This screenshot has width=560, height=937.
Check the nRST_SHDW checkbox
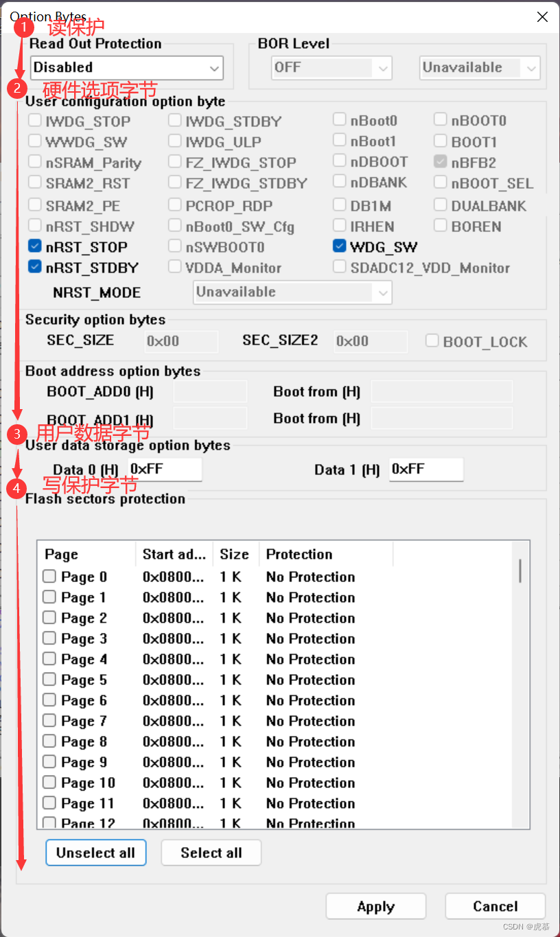pyautogui.click(x=34, y=224)
